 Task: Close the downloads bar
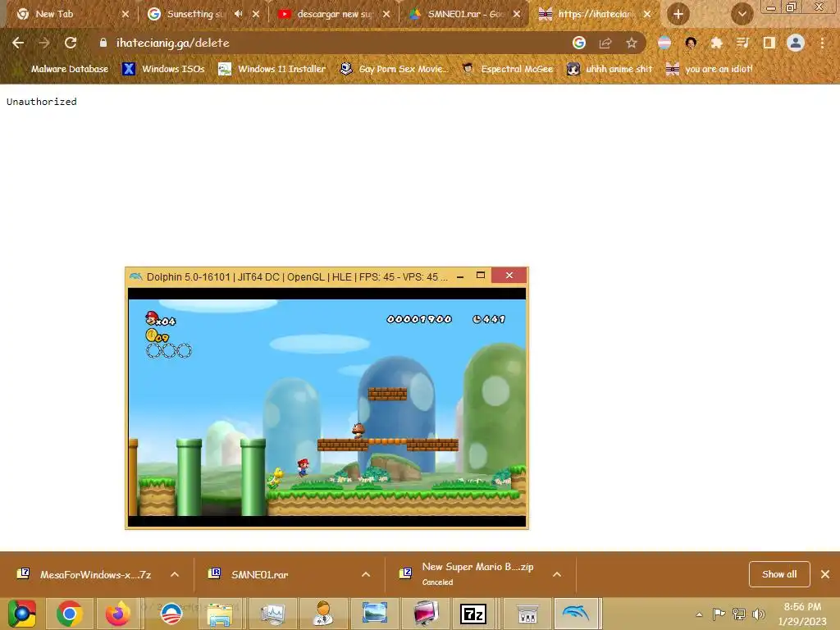(825, 574)
